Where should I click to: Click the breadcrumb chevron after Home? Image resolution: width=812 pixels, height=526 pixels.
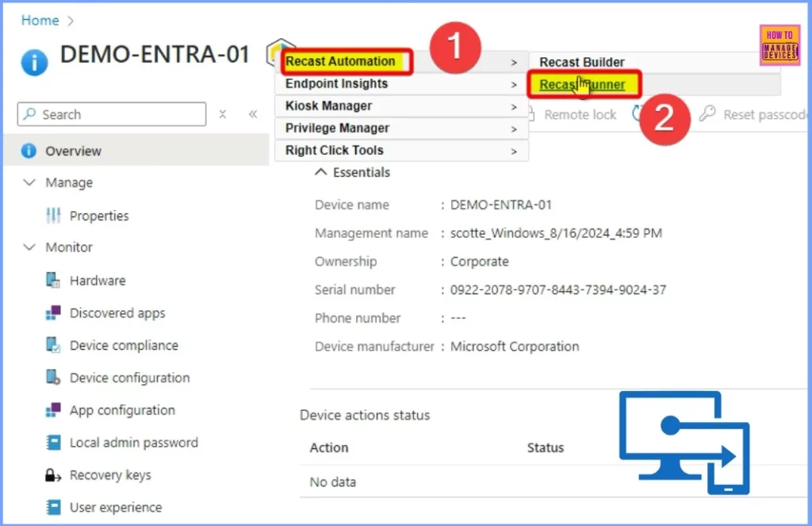[x=71, y=21]
